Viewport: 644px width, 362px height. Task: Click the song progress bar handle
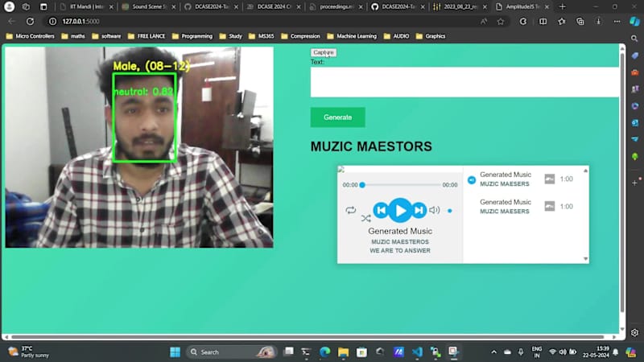click(362, 185)
